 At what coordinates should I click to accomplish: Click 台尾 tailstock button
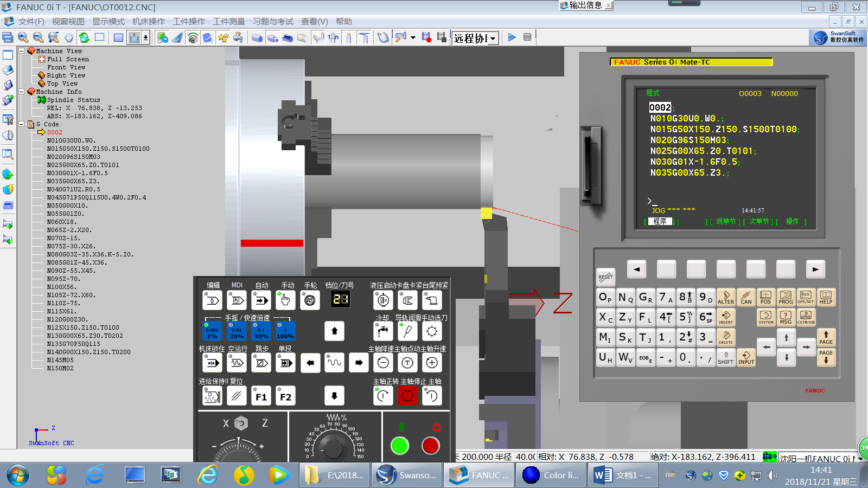coord(432,300)
